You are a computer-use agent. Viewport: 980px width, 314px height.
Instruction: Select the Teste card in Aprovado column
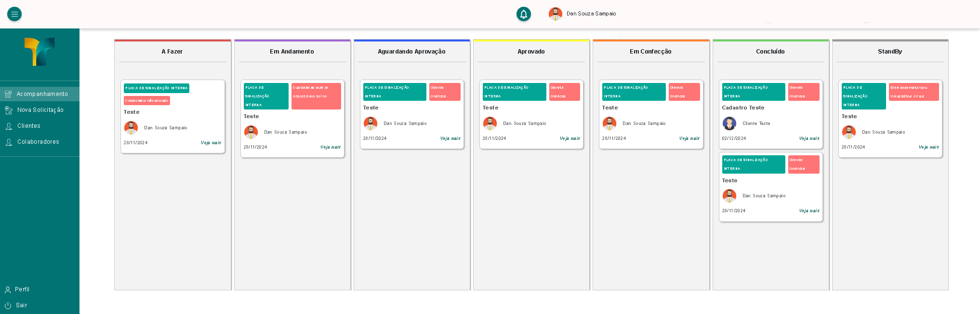531,115
